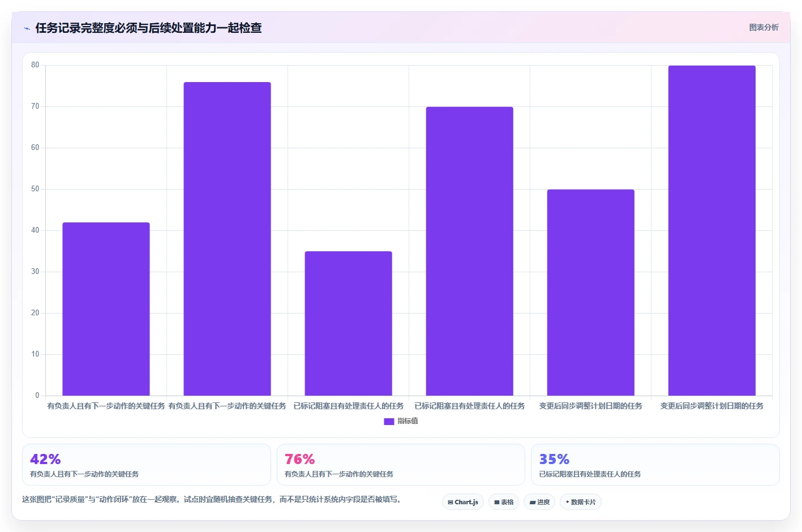This screenshot has height=532, width=802.
Task: Click the 表格 tag chip
Action: coord(504,502)
